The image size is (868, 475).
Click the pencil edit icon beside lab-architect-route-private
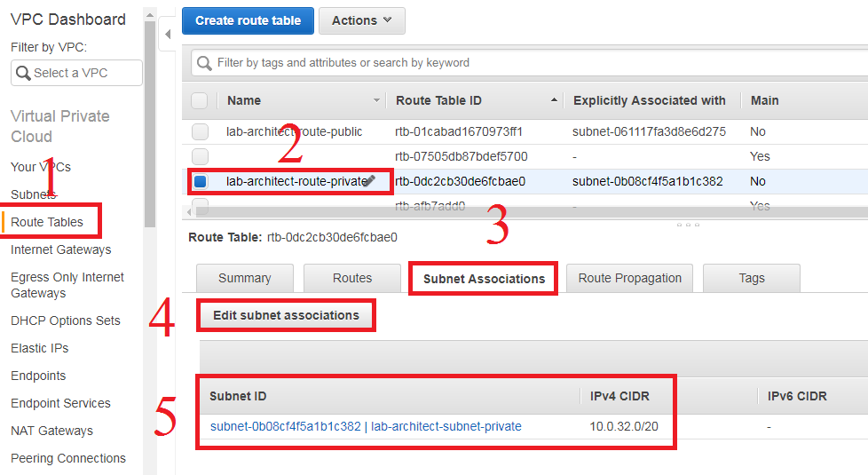369,180
